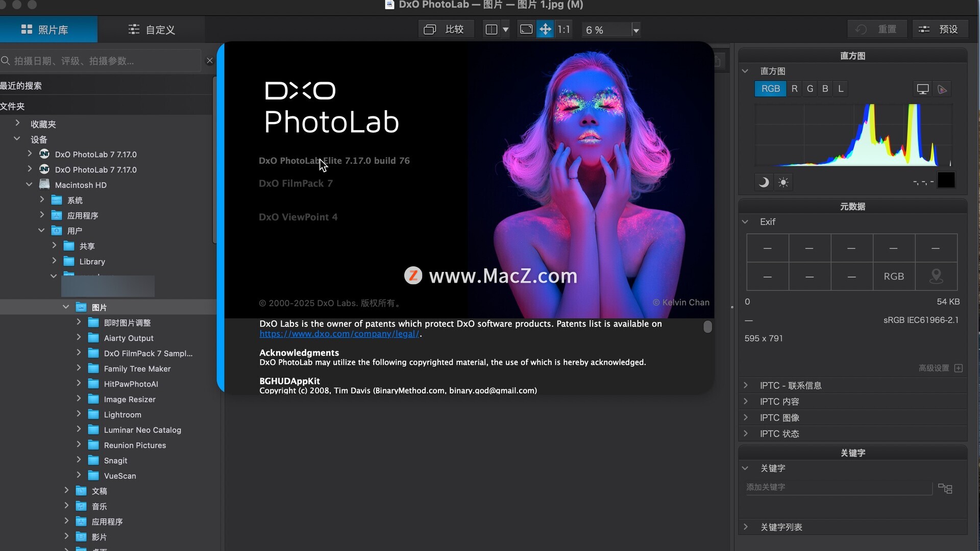Viewport: 980px width, 551px height.
Task: Toggle highlight clipping sun icon
Action: click(x=783, y=182)
